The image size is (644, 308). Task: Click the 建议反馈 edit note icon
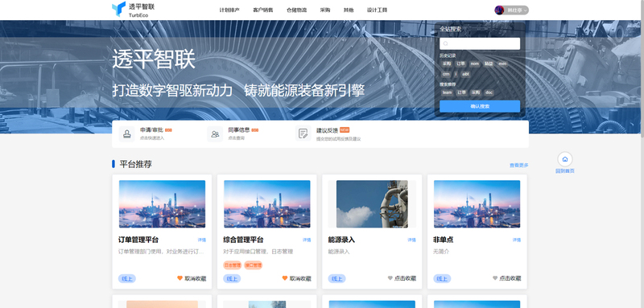click(303, 133)
